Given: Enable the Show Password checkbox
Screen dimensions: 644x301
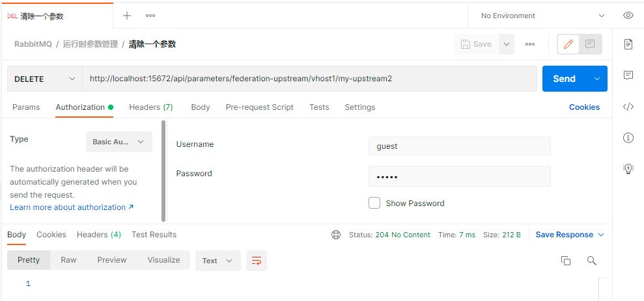Looking at the screenshot, I should click(374, 203).
